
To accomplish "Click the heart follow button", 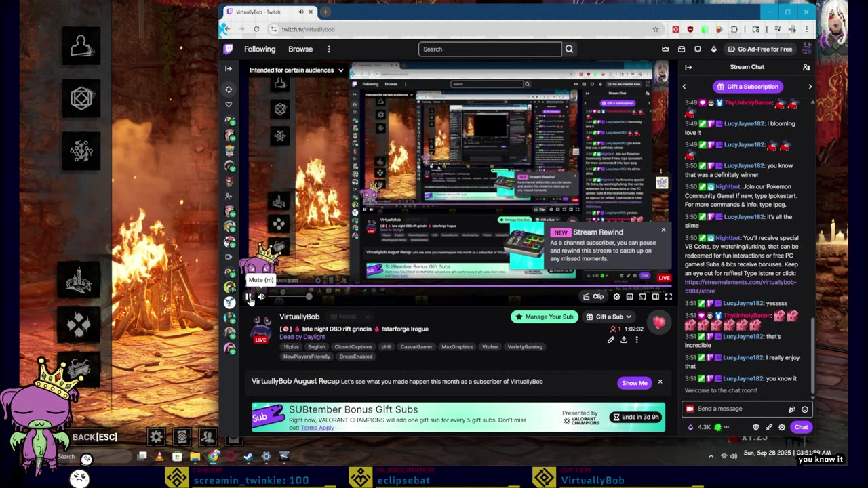I will pos(659,322).
